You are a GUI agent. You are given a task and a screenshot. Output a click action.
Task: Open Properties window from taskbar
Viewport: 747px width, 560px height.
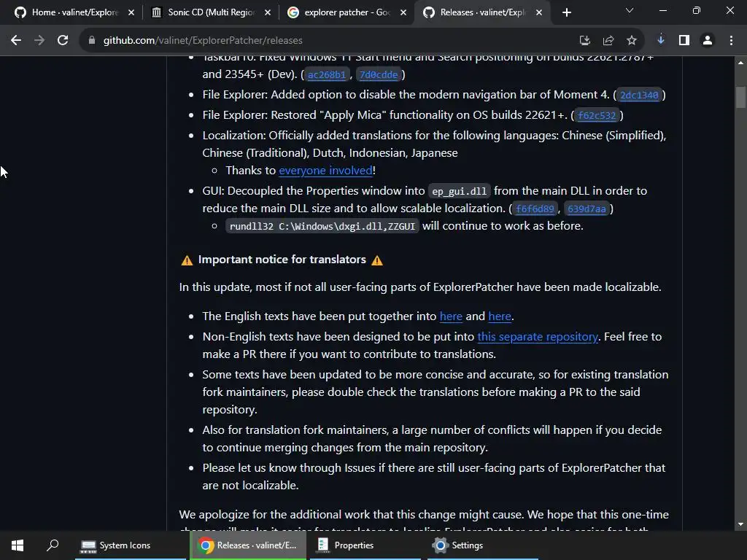coord(365,545)
